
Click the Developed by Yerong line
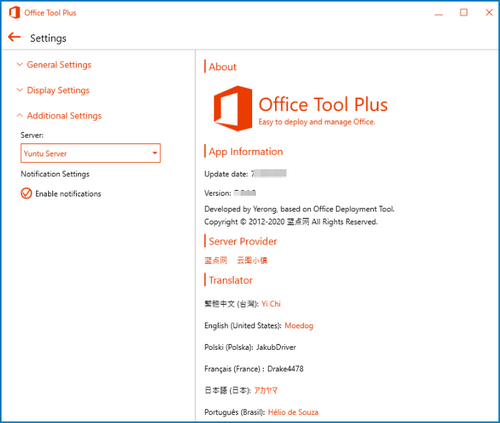tap(299, 209)
